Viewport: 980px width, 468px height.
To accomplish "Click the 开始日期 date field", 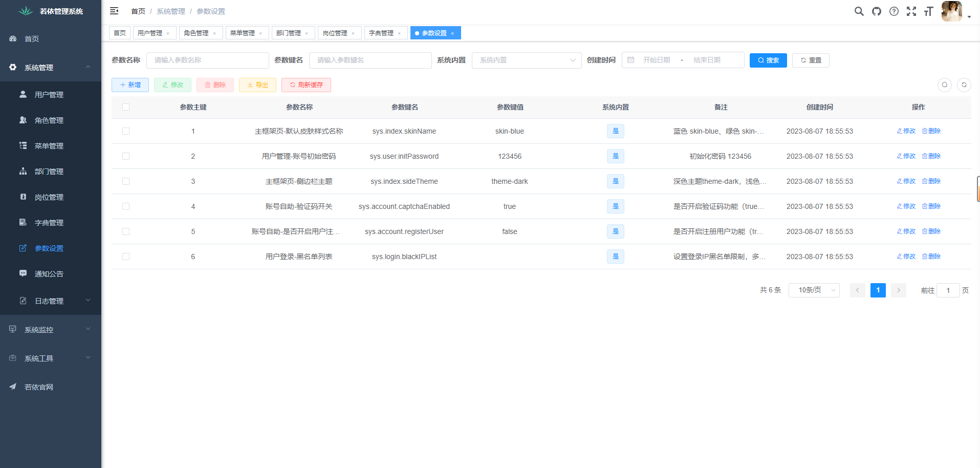I will [x=657, y=60].
